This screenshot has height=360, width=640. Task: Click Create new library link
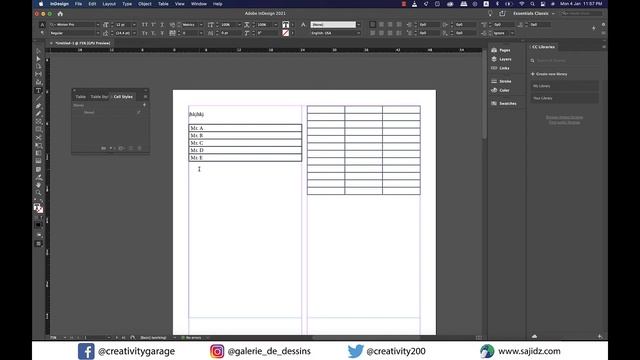(549, 74)
